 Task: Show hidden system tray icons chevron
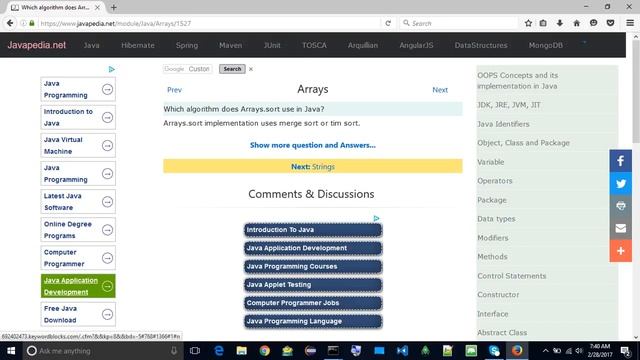click(545, 351)
